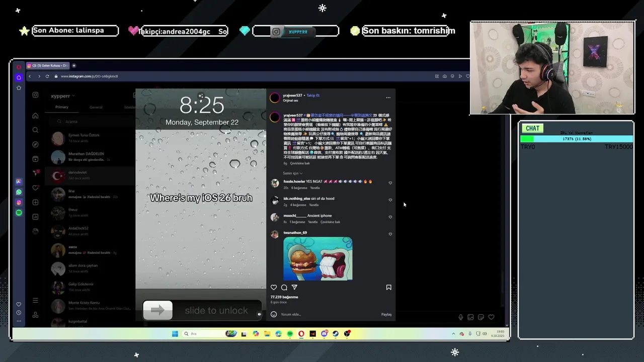Go back in browser history
Screen dimensions: 644x362
(x=30, y=76)
